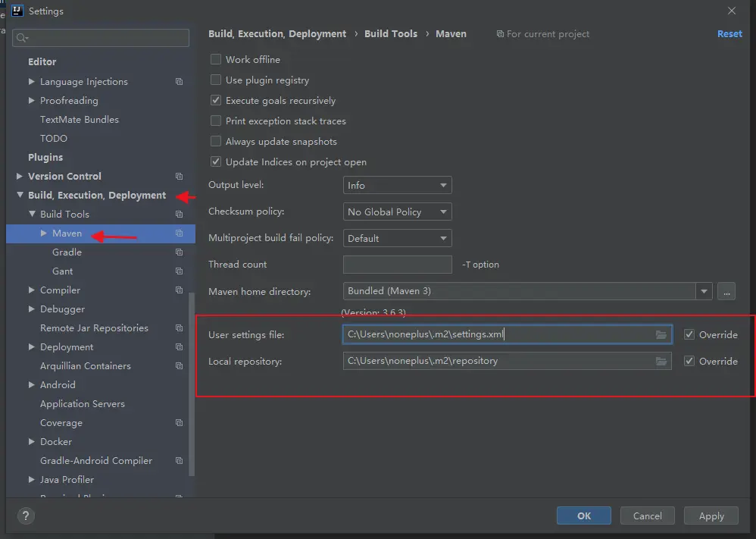
Task: Select Gant in the Build Tools tree
Action: click(x=63, y=271)
